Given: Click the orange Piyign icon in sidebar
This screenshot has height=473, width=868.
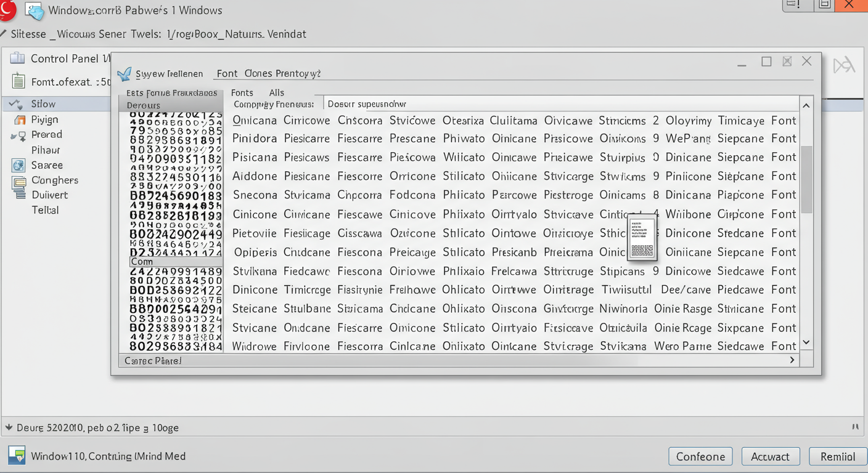Looking at the screenshot, I should pyautogui.click(x=20, y=119).
